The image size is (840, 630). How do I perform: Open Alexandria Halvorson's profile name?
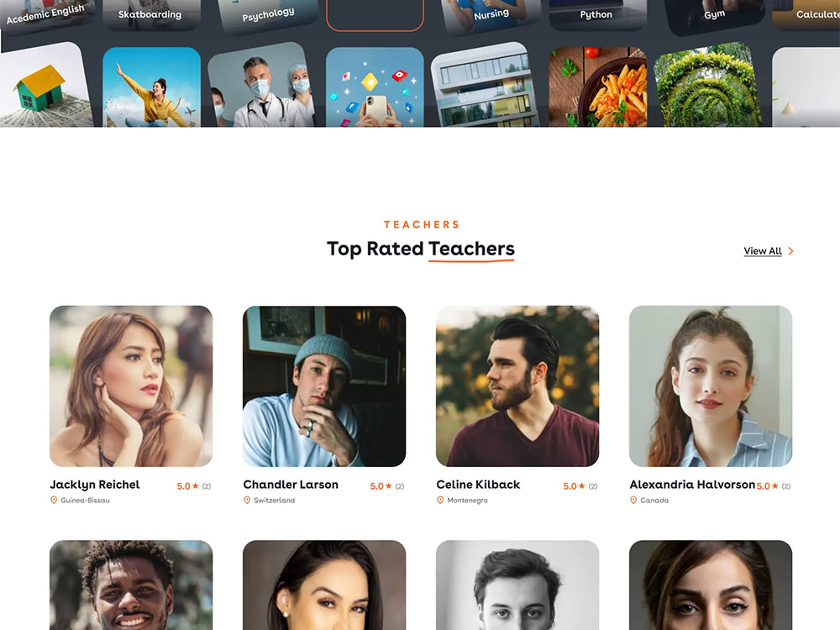(692, 485)
